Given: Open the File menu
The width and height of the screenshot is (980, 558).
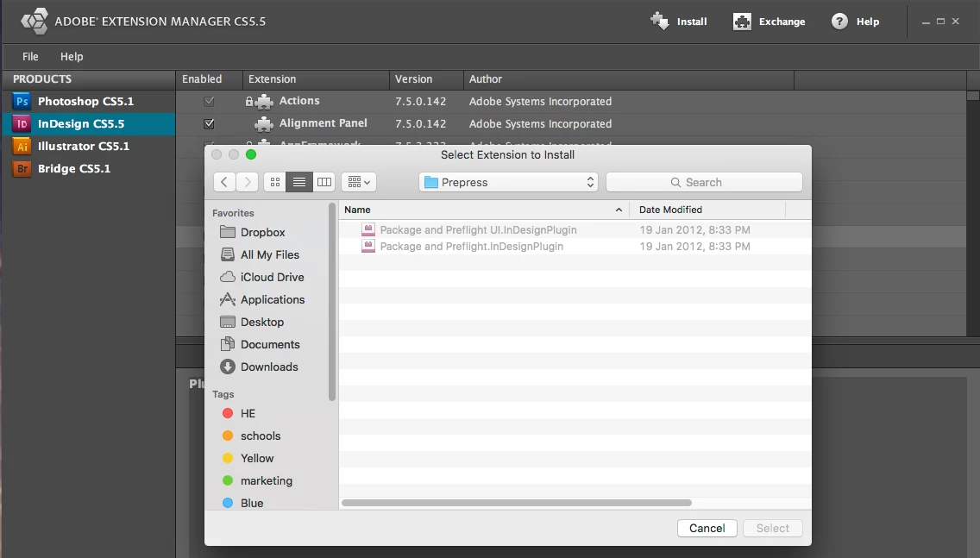Looking at the screenshot, I should tap(30, 56).
